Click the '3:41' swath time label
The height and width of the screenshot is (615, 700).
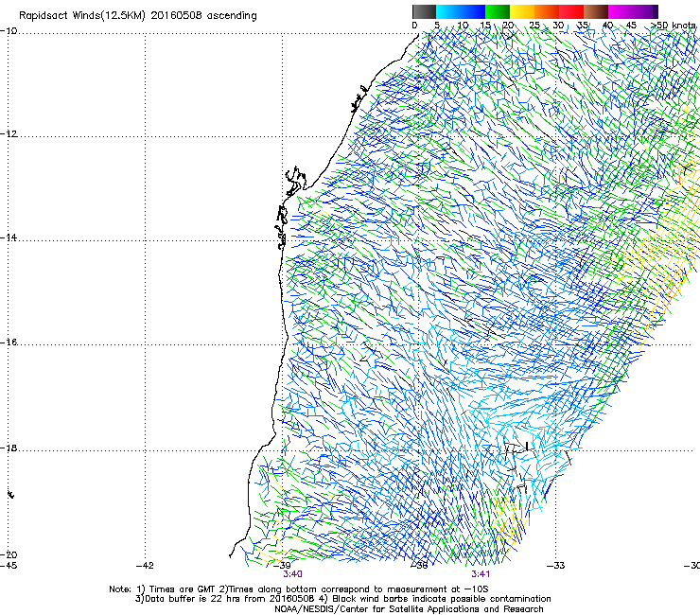tap(481, 574)
